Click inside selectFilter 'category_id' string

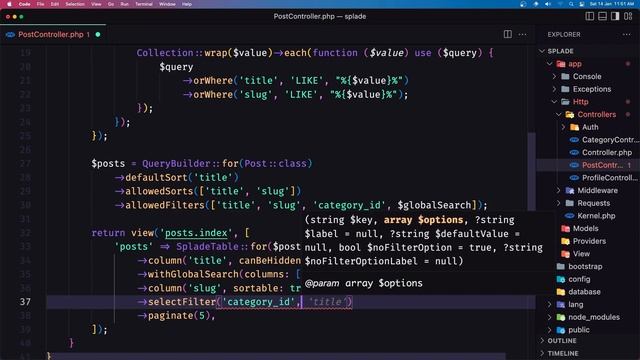click(x=258, y=302)
